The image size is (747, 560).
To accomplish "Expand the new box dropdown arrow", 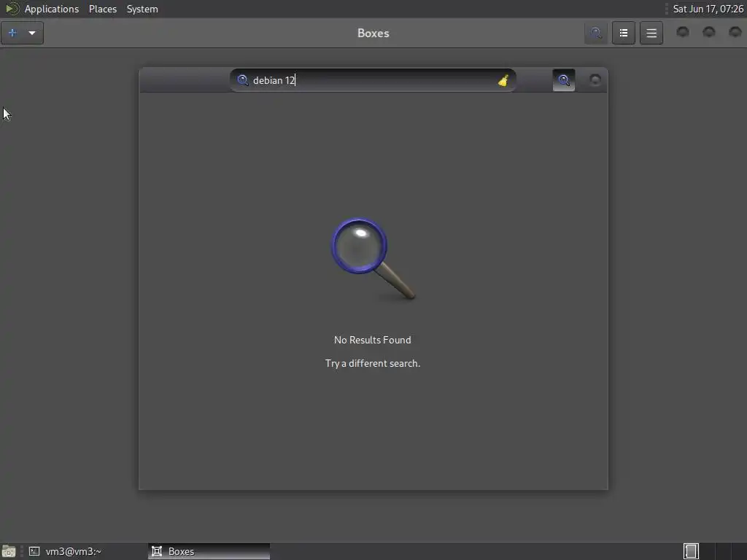I will (32, 33).
